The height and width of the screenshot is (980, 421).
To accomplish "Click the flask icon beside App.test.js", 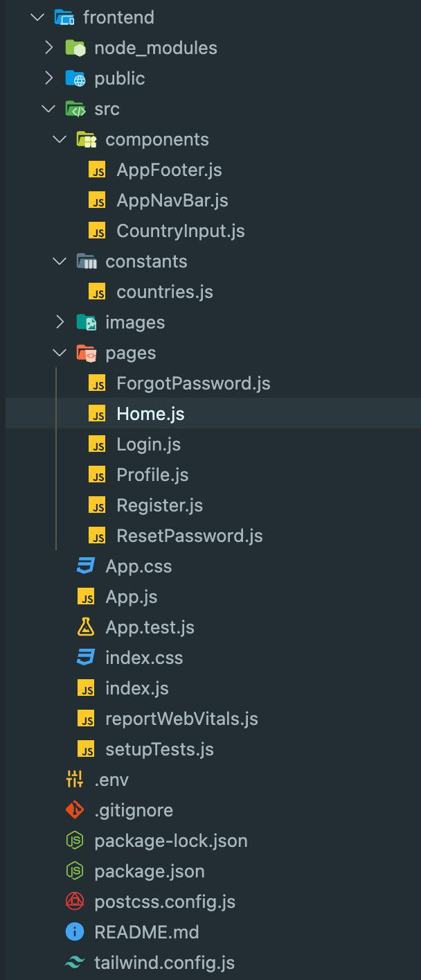I will click(86, 627).
